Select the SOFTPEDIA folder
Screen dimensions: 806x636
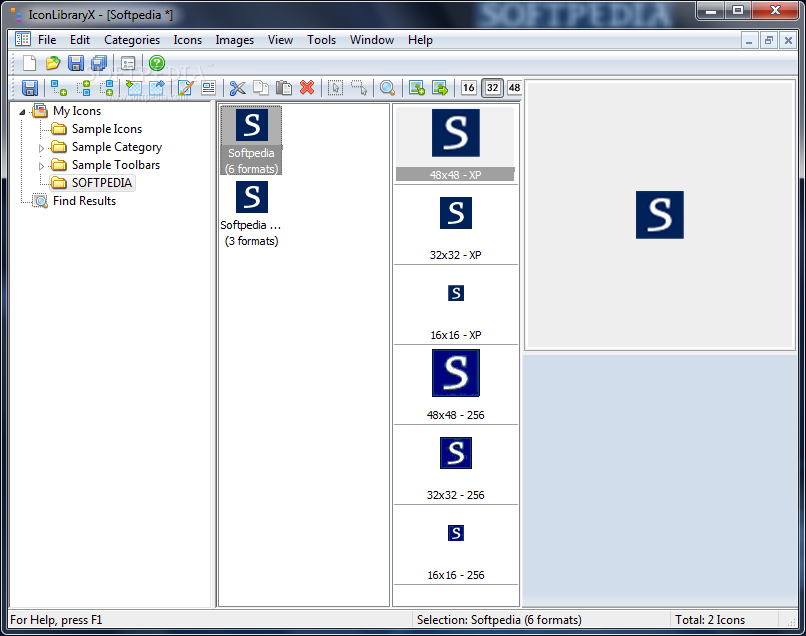click(x=102, y=183)
